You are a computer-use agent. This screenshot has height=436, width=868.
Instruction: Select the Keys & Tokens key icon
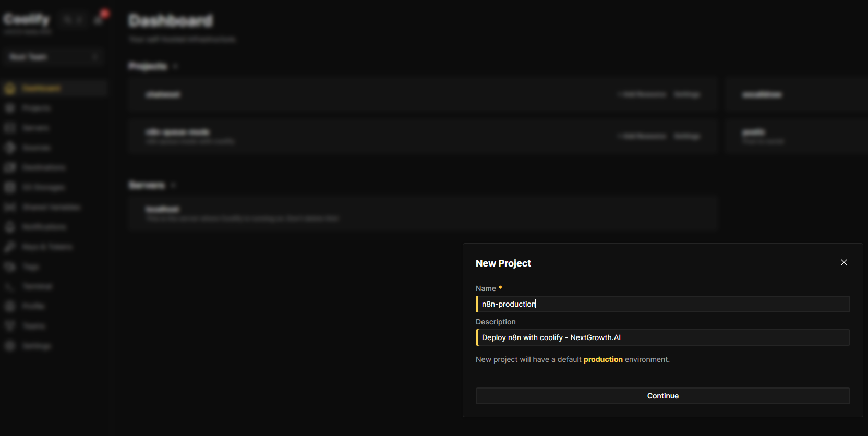pyautogui.click(x=10, y=247)
